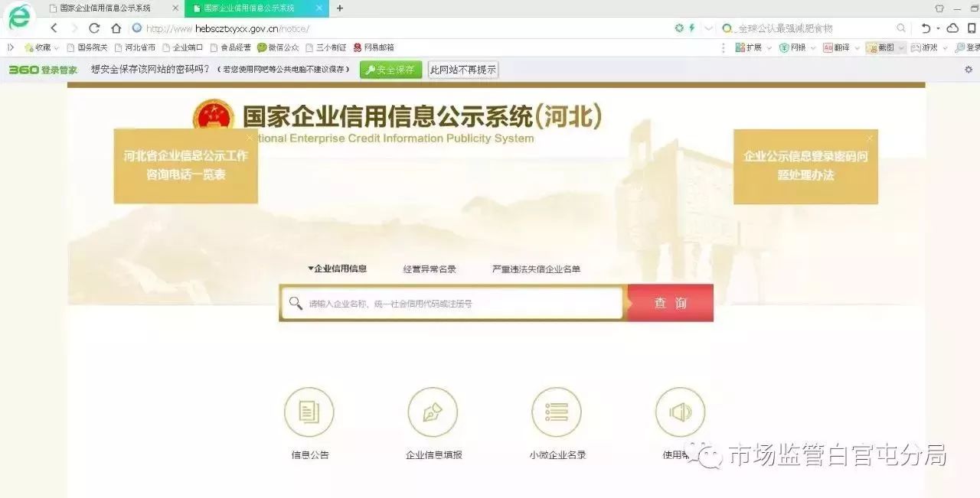Click 此网站不再提示 button
The width and height of the screenshot is (980, 498).
point(463,70)
